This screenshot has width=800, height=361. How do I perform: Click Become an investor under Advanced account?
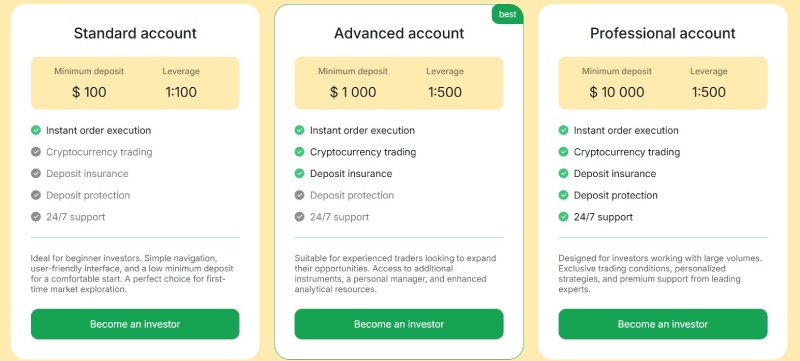pos(399,324)
